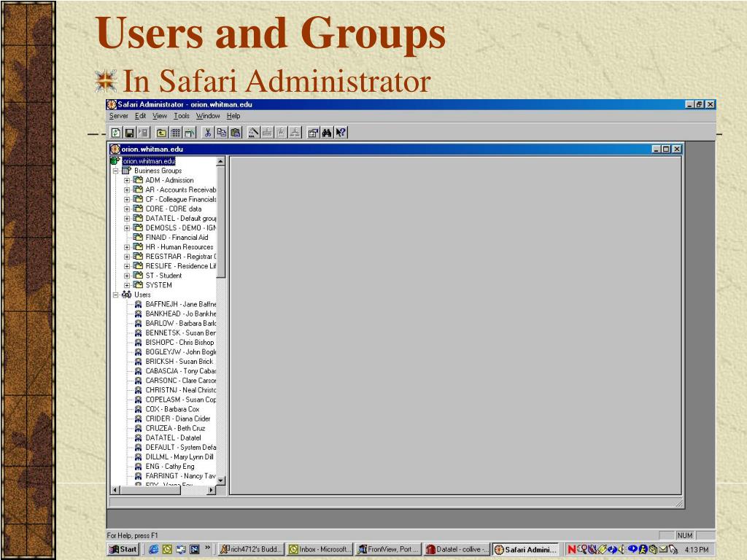Click the Safari Admini... taskbar button
747x560 pixels.
(x=525, y=549)
